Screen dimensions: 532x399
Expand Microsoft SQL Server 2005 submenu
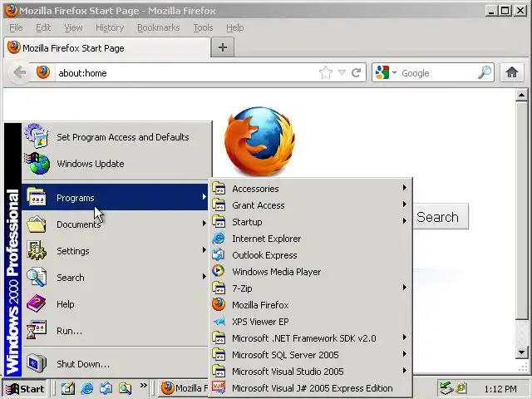coord(310,355)
